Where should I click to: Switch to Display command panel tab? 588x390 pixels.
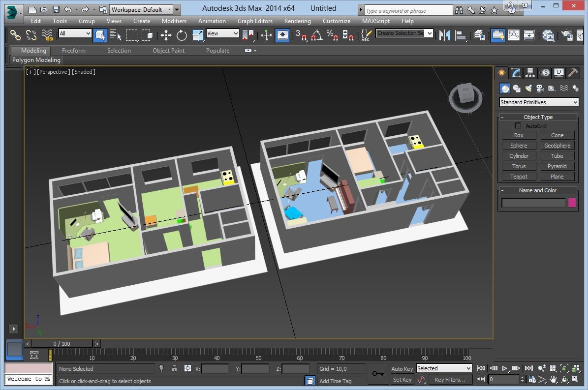[x=559, y=73]
